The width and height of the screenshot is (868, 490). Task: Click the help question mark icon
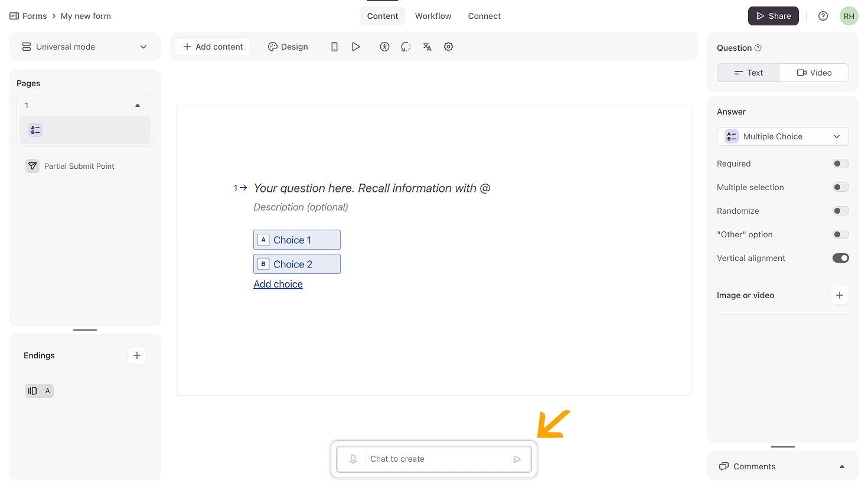(823, 16)
